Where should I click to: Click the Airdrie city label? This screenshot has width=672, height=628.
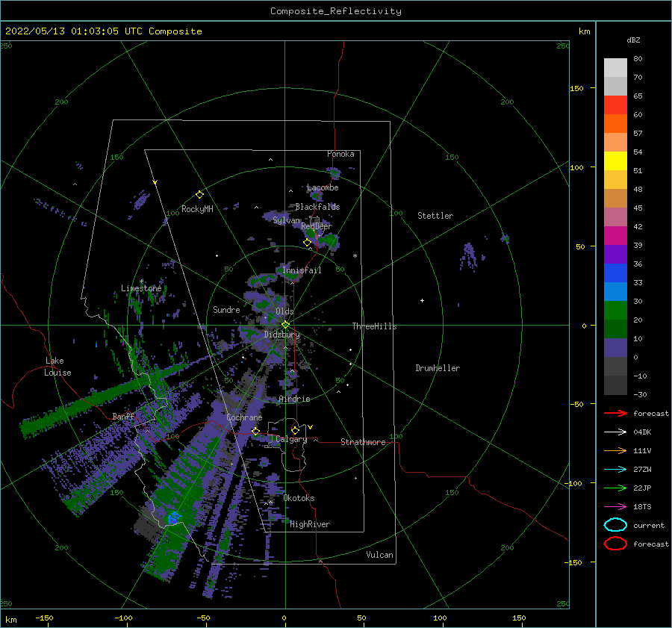click(x=294, y=399)
